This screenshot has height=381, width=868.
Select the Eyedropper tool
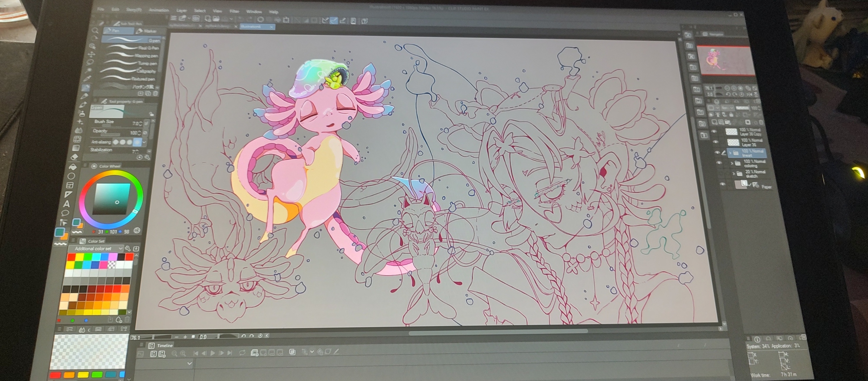pyautogui.click(x=88, y=79)
